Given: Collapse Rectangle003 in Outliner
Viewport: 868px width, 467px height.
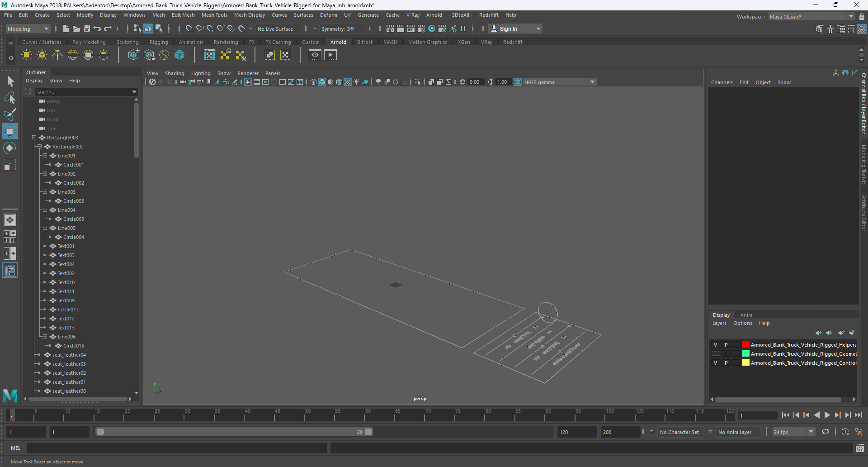Looking at the screenshot, I should click(x=34, y=138).
